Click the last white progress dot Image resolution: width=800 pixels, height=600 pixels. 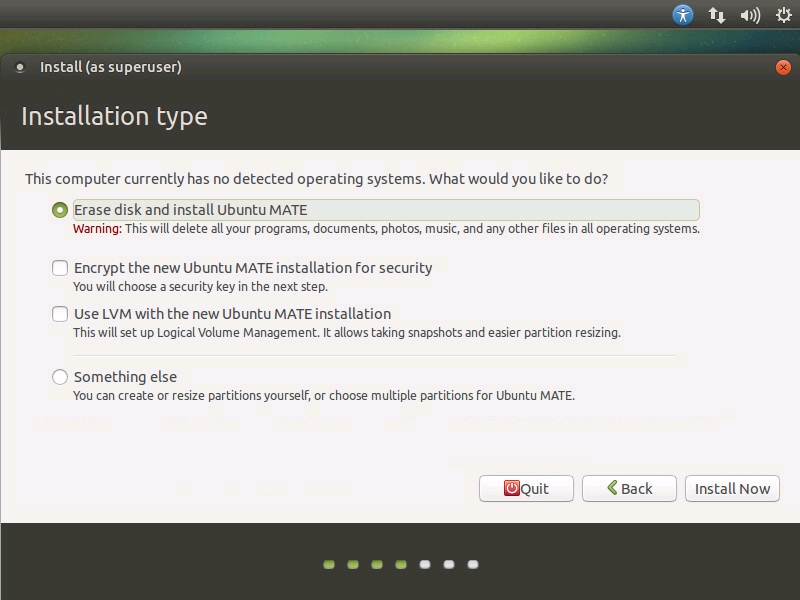[473, 564]
